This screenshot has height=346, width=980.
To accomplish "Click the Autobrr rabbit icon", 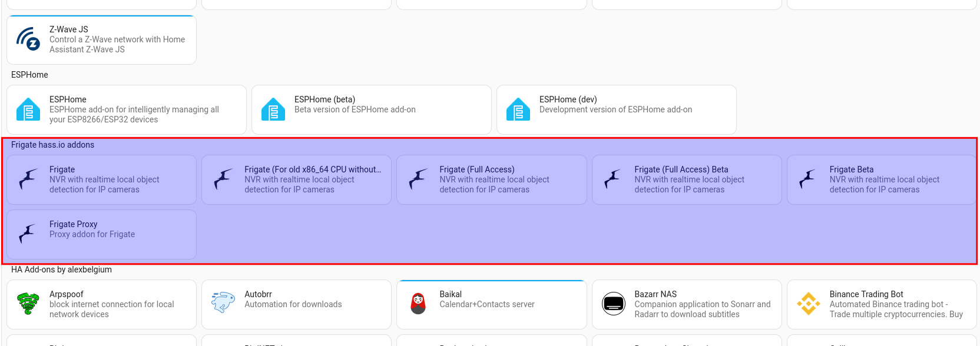I will 223,302.
